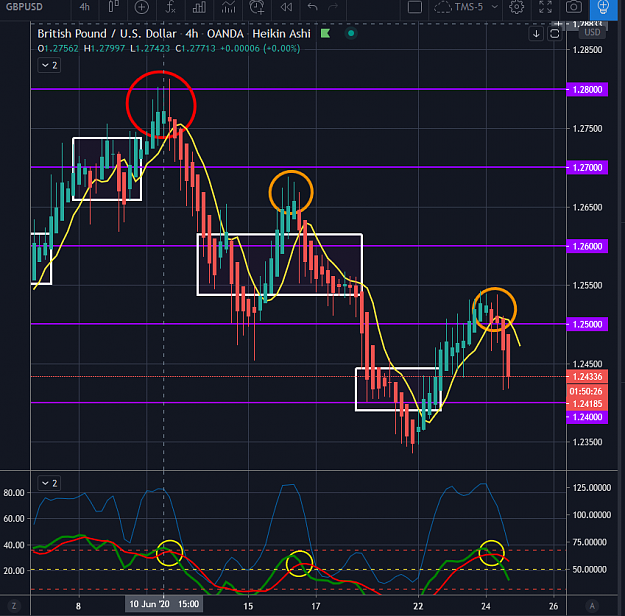The height and width of the screenshot is (616, 625).
Task: Click the 1.24185 red price label
Action: click(x=587, y=404)
